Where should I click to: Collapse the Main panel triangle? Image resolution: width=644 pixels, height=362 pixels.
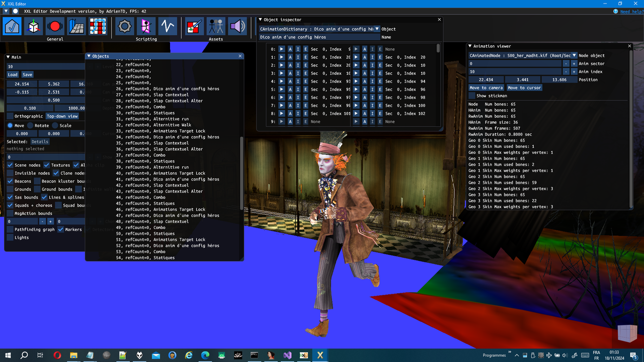(x=9, y=57)
